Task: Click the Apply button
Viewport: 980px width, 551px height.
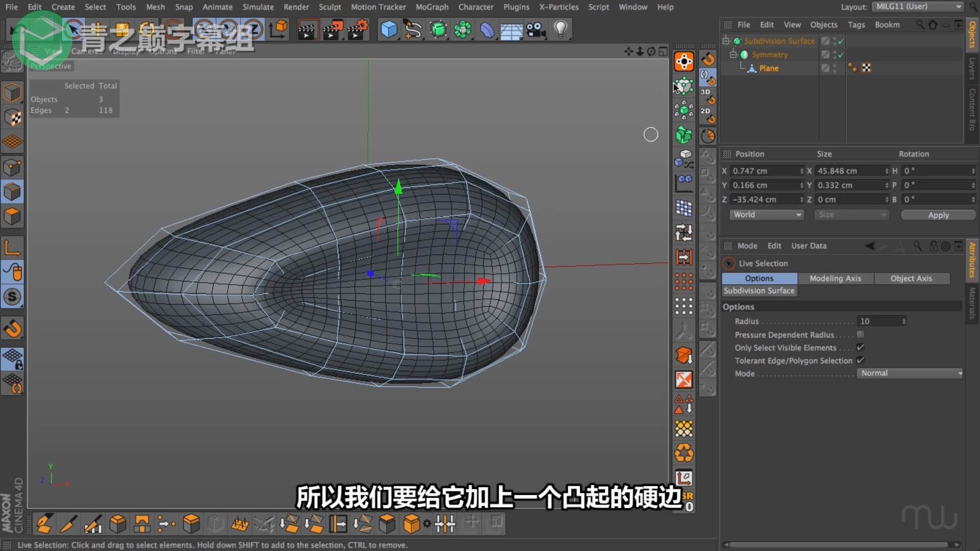Action: pos(938,215)
